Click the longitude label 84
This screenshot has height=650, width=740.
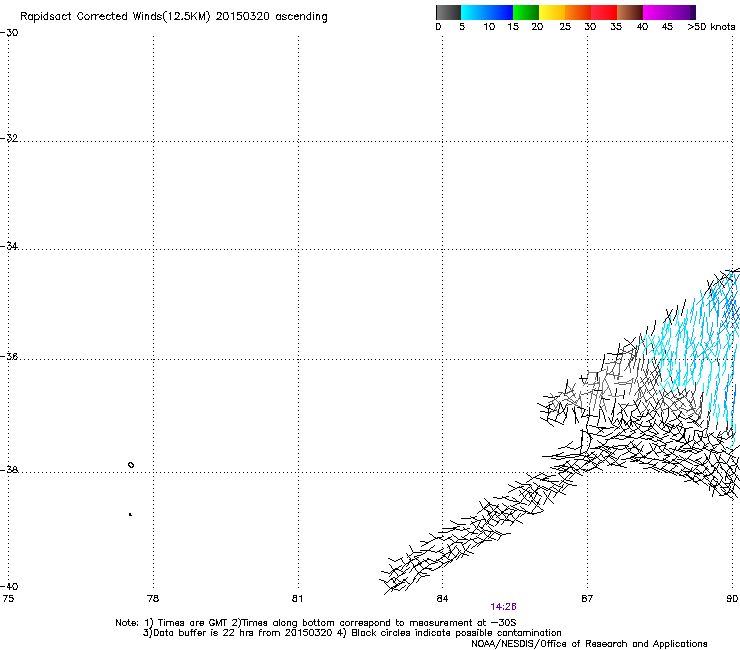pyautogui.click(x=442, y=599)
